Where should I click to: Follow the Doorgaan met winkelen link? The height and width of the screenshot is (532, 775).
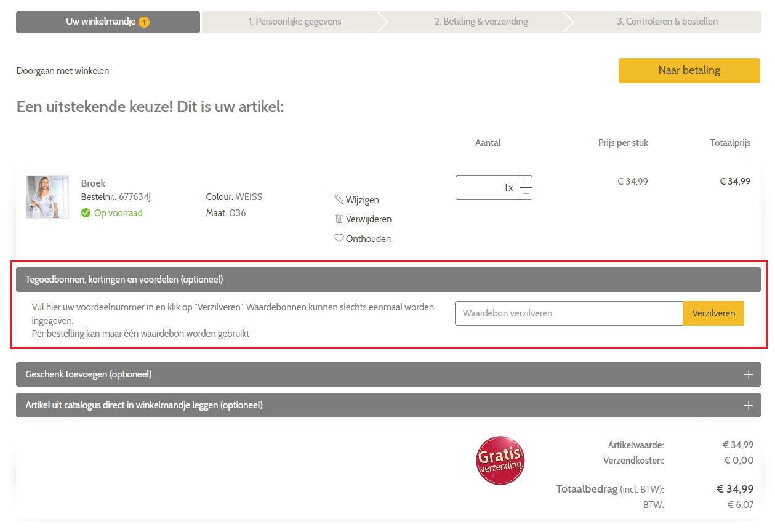(63, 71)
